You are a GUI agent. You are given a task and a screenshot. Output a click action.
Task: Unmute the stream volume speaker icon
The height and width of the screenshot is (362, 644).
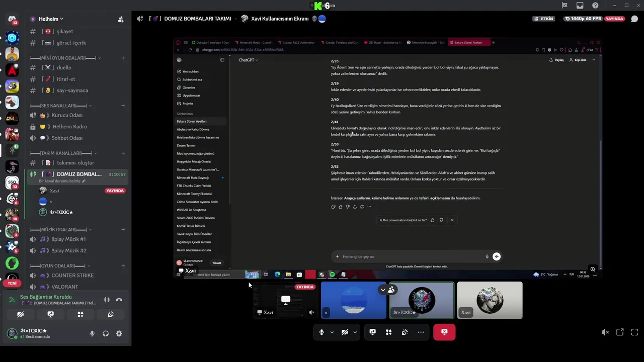tap(605, 332)
